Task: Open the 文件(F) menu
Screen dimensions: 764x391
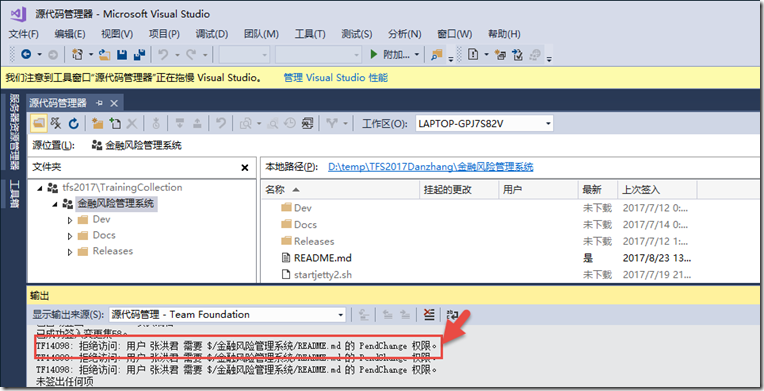Action: click(24, 34)
